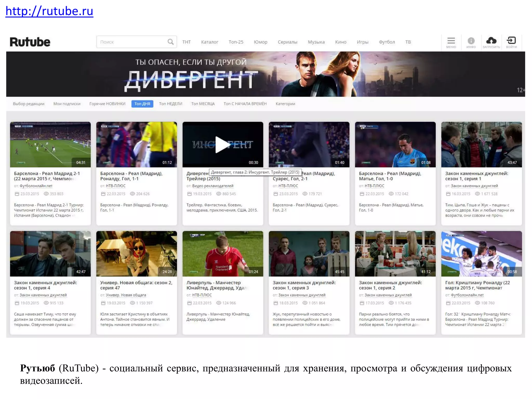
Task: Open ТВ in top navigation
Action: coord(408,42)
